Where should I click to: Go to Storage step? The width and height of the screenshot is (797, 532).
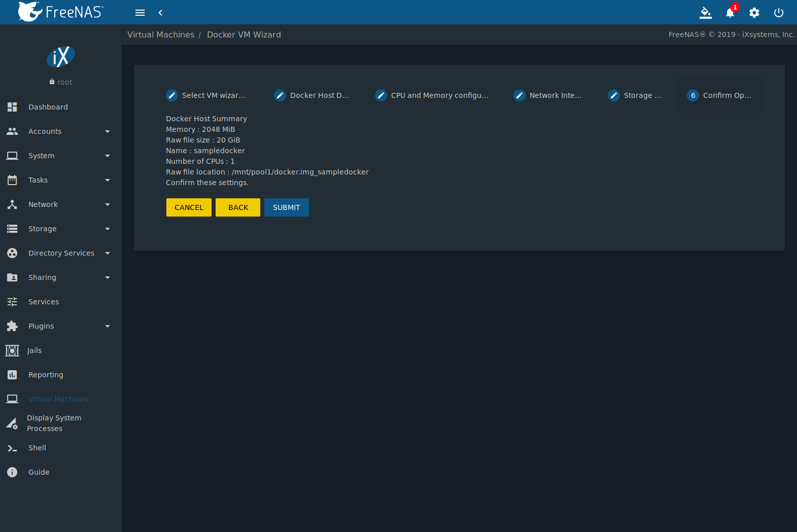[x=635, y=95]
